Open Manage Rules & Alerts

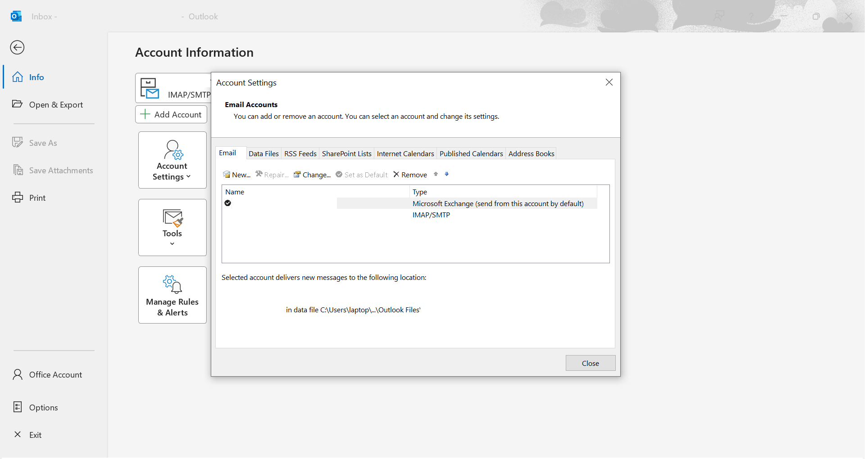coord(173,295)
